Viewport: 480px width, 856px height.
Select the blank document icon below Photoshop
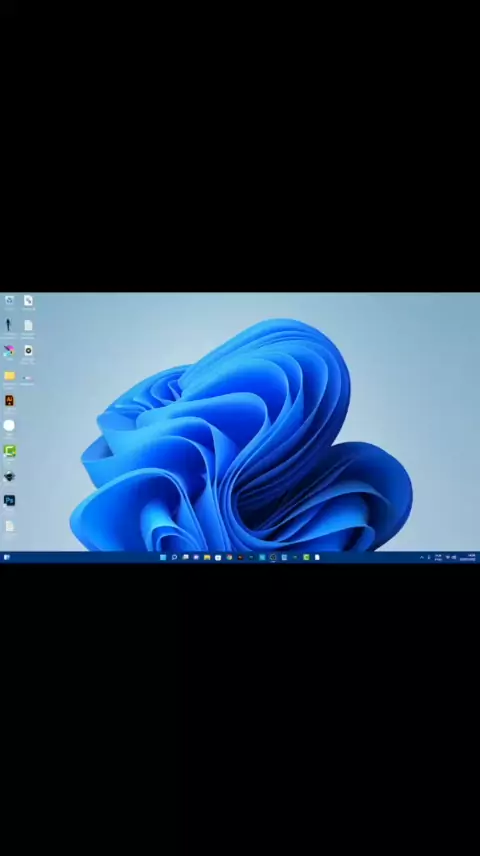pyautogui.click(x=9, y=526)
